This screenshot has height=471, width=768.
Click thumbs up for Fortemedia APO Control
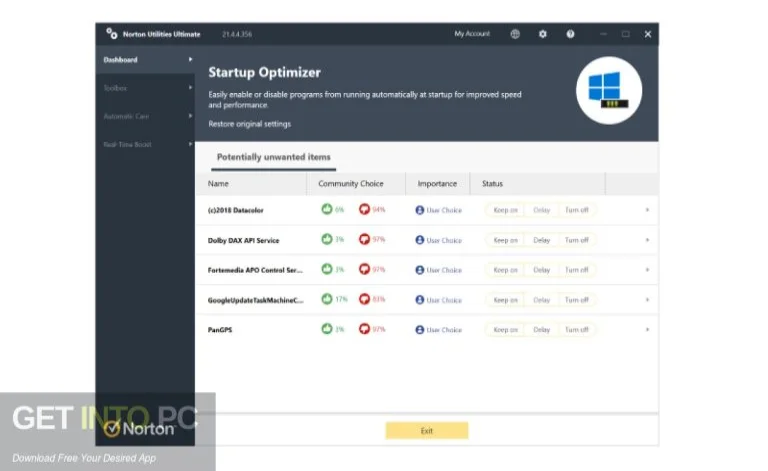(327, 269)
